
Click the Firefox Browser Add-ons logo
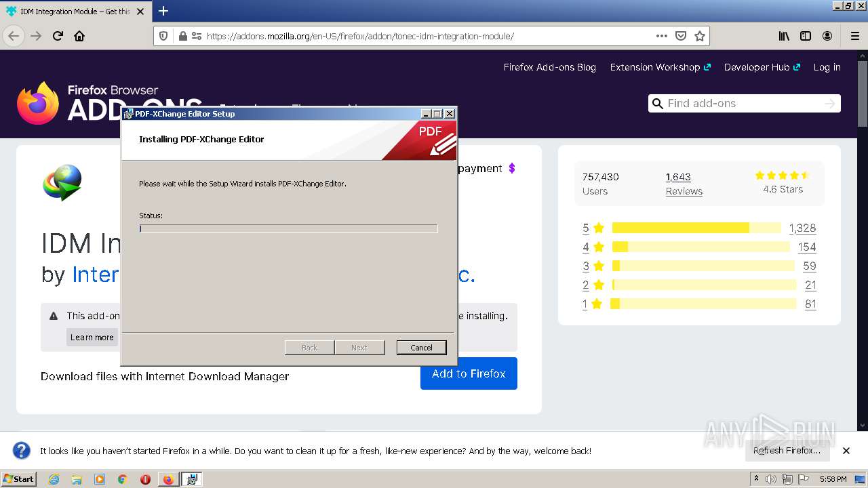pyautogui.click(x=108, y=103)
